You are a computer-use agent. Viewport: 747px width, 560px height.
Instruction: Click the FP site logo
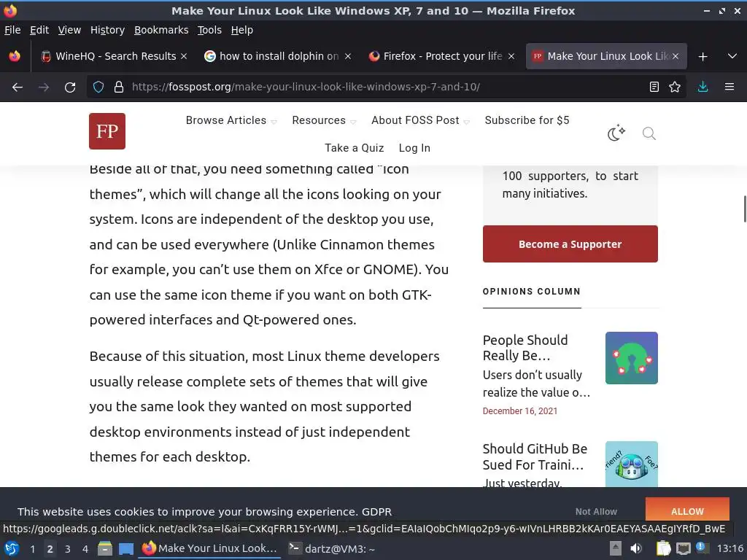[x=107, y=131]
